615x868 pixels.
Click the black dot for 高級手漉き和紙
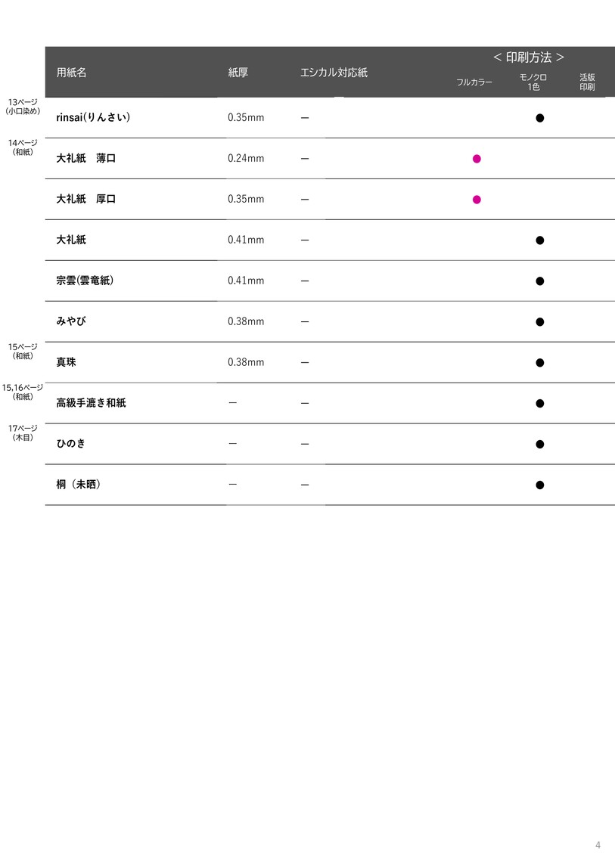(540, 404)
